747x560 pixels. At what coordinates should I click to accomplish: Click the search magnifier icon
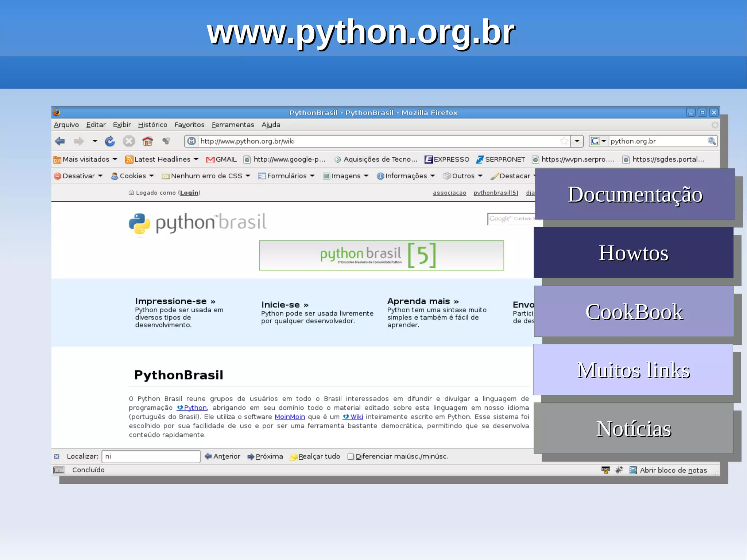tap(712, 141)
